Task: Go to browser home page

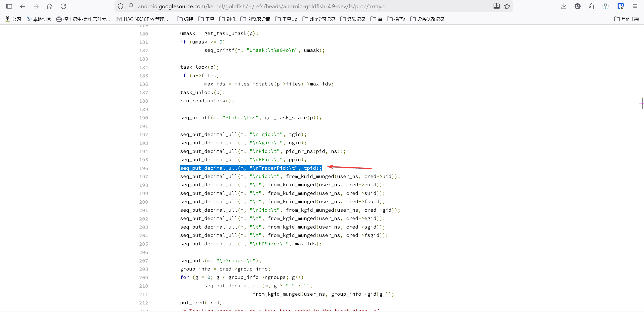Action: (x=50, y=6)
